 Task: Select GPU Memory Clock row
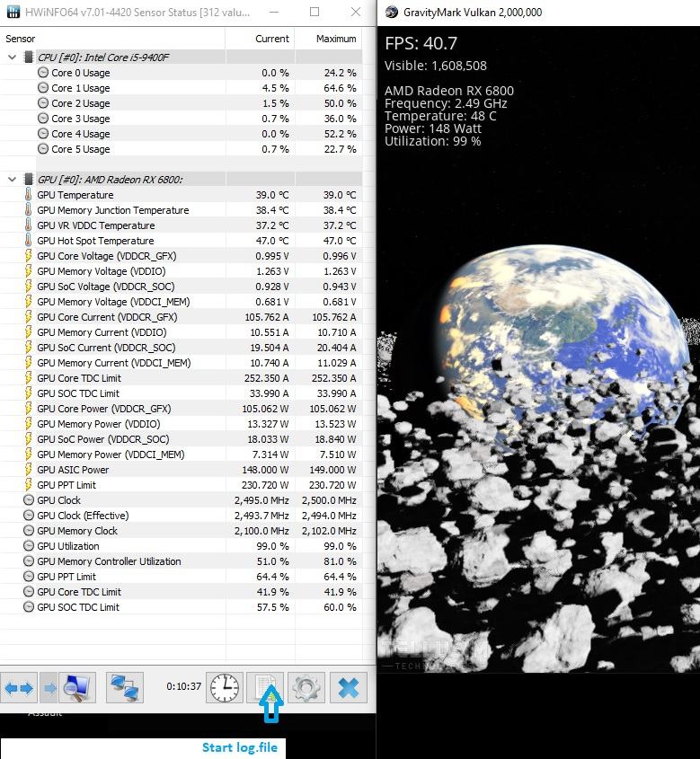coord(181,531)
